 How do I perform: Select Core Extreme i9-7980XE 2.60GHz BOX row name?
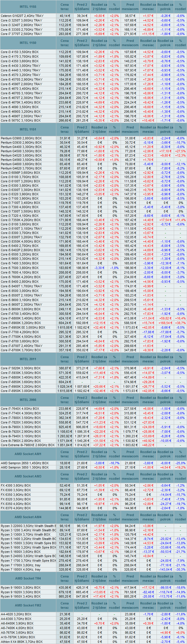point(28,445)
